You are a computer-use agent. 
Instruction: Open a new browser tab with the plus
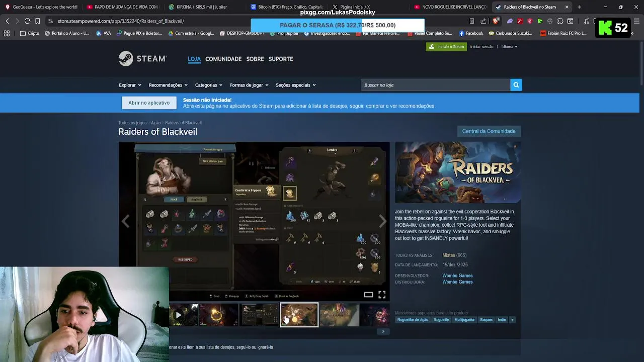(x=579, y=7)
